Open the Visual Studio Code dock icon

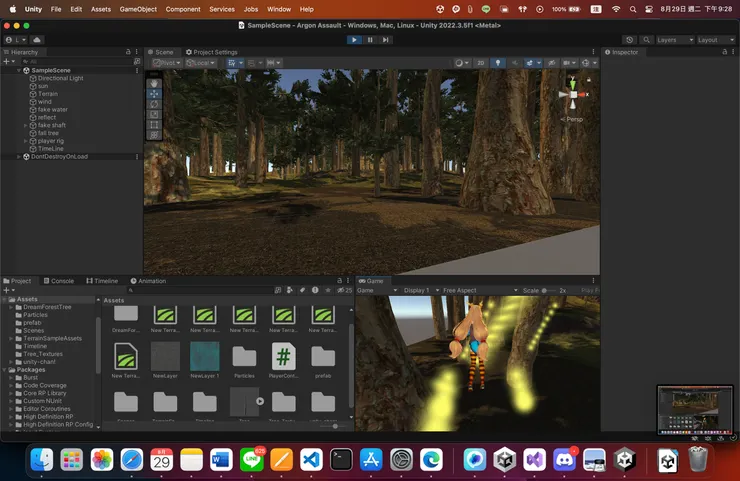pos(310,460)
